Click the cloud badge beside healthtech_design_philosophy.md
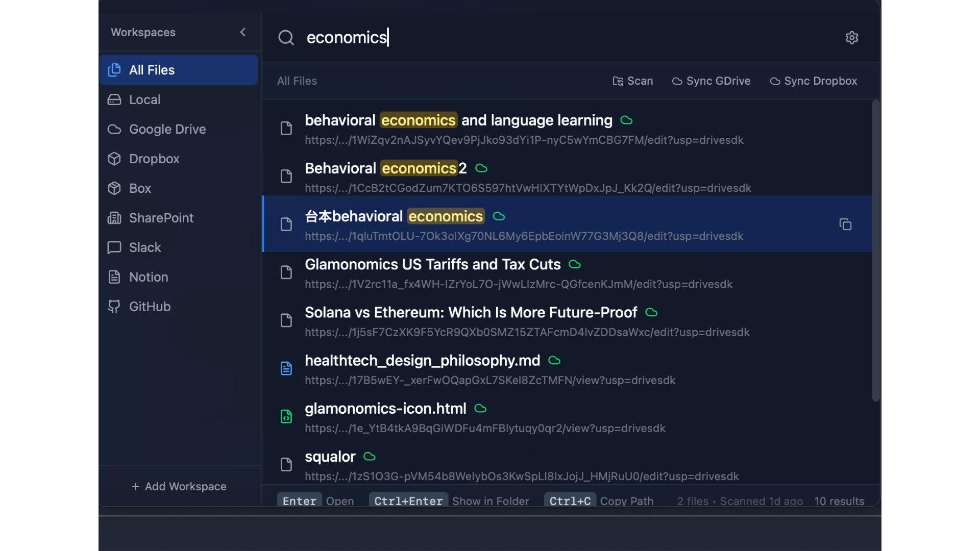This screenshot has height=551, width=980. click(554, 361)
